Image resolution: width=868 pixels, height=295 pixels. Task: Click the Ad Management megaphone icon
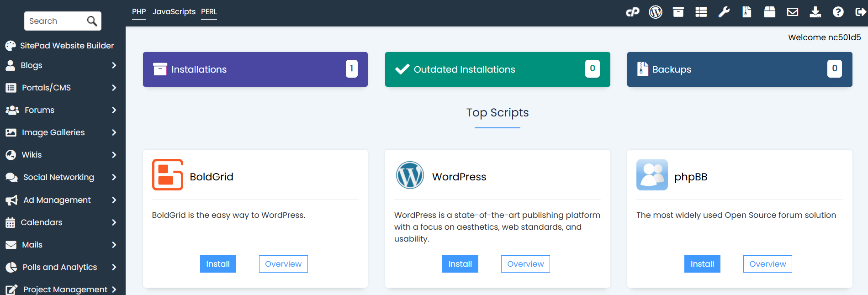pyautogui.click(x=11, y=200)
